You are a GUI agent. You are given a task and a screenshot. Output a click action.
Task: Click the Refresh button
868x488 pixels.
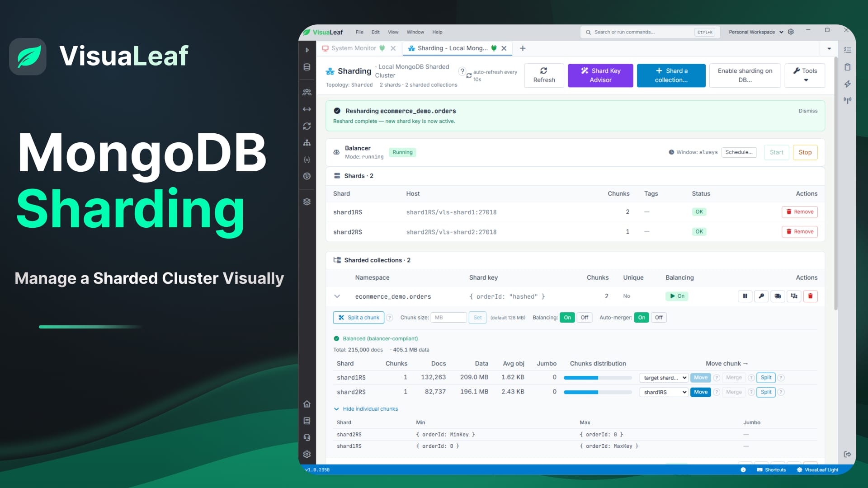(x=544, y=75)
